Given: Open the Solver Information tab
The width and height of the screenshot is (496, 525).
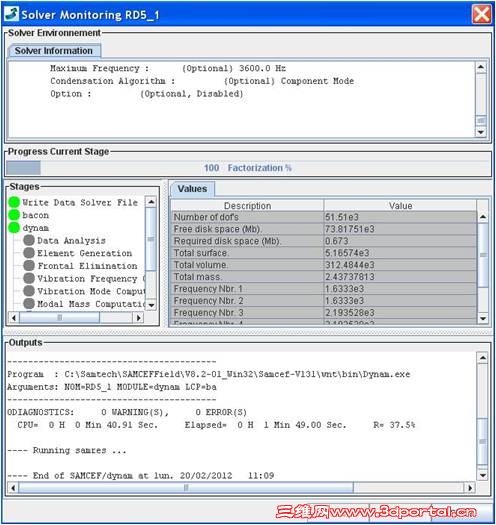Looking at the screenshot, I should [x=54, y=51].
